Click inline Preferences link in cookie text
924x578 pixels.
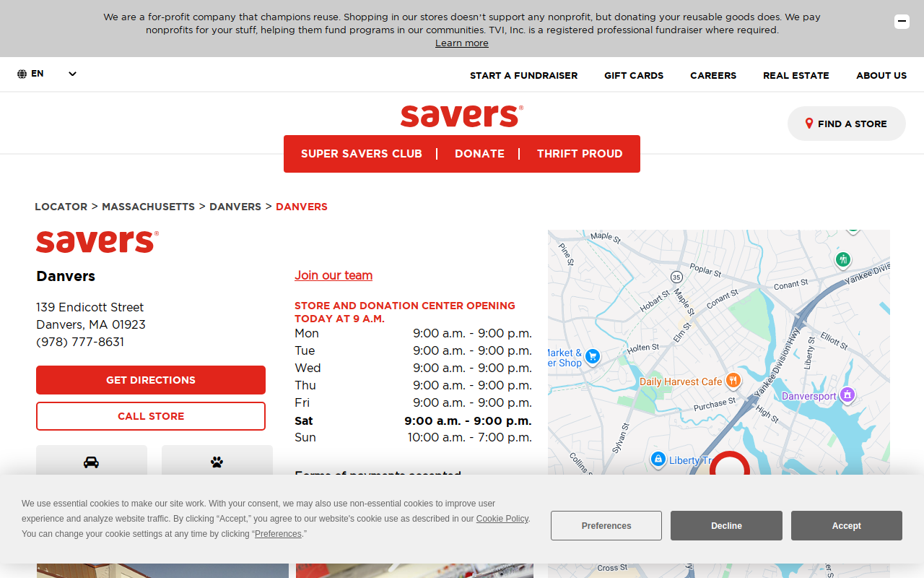coord(278,534)
